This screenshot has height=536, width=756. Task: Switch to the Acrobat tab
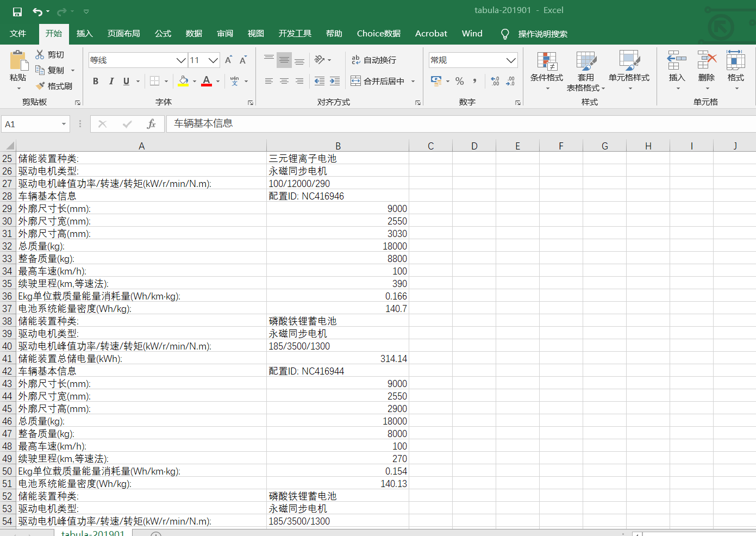click(x=431, y=34)
